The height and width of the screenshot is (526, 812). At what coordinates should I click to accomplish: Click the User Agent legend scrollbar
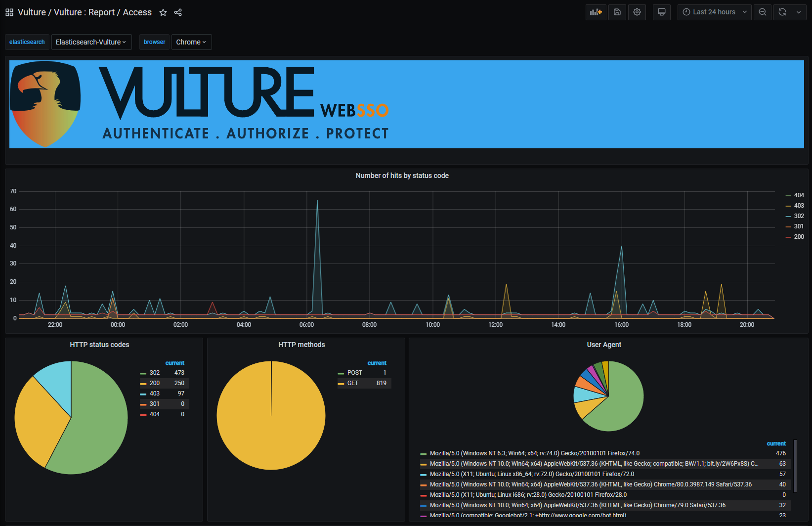tap(795, 466)
